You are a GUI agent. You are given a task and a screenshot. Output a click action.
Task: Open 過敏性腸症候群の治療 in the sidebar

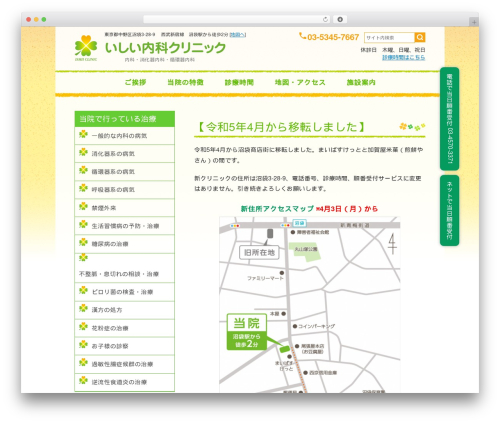pyautogui.click(x=124, y=364)
